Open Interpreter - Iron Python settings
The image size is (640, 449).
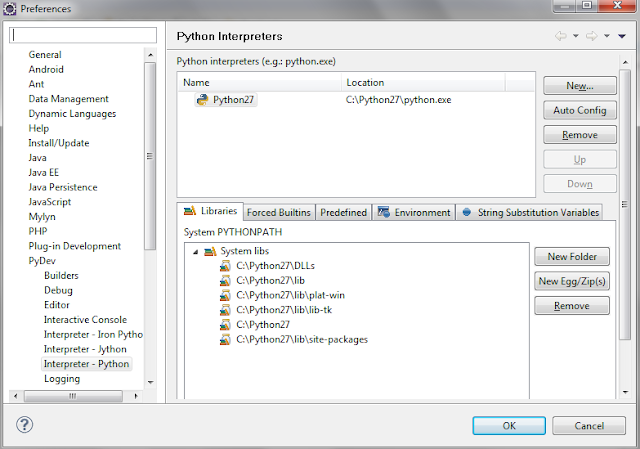[93, 334]
